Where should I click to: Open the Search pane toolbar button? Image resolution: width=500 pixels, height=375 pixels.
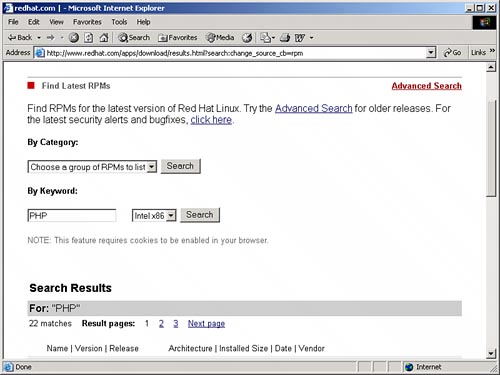134,38
